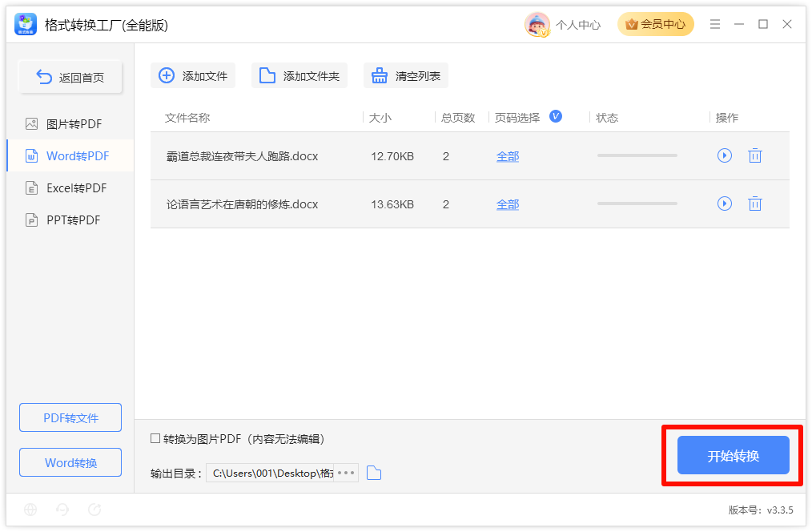Click the app logo in title bar

tap(26, 24)
